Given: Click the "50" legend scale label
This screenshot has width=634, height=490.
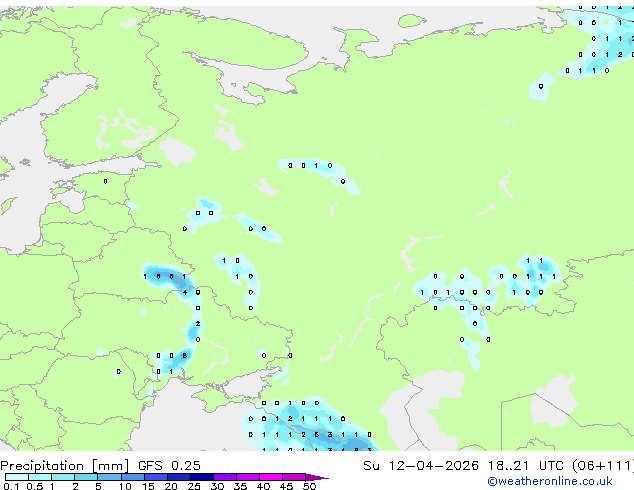Looking at the screenshot, I should coord(309,486).
